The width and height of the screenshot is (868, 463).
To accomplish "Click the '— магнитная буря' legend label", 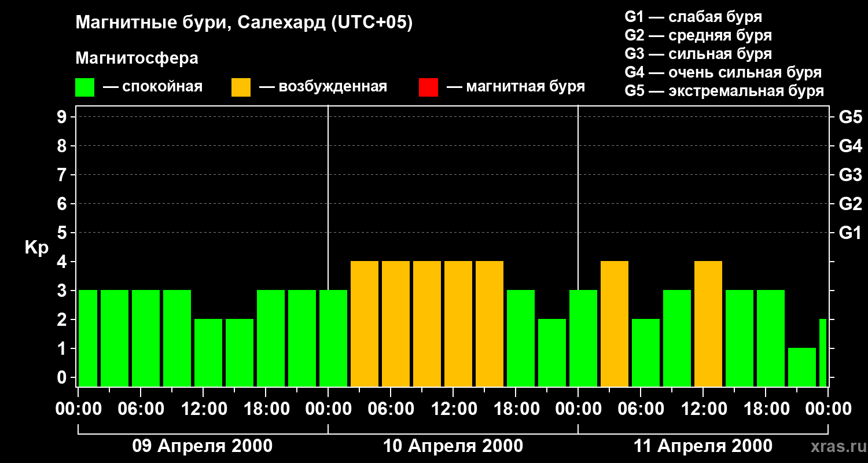I will (x=516, y=87).
